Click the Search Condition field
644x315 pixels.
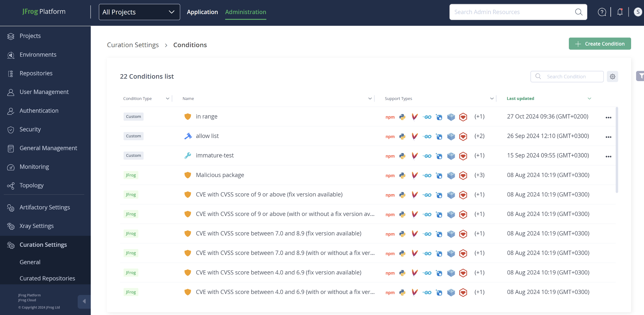click(x=567, y=76)
